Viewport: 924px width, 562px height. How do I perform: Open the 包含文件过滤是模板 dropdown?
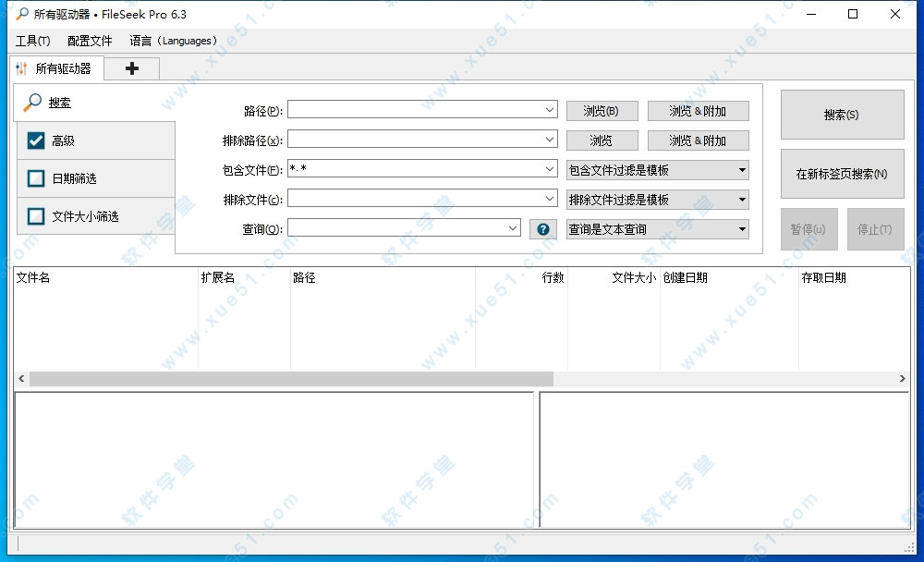pyautogui.click(x=657, y=170)
